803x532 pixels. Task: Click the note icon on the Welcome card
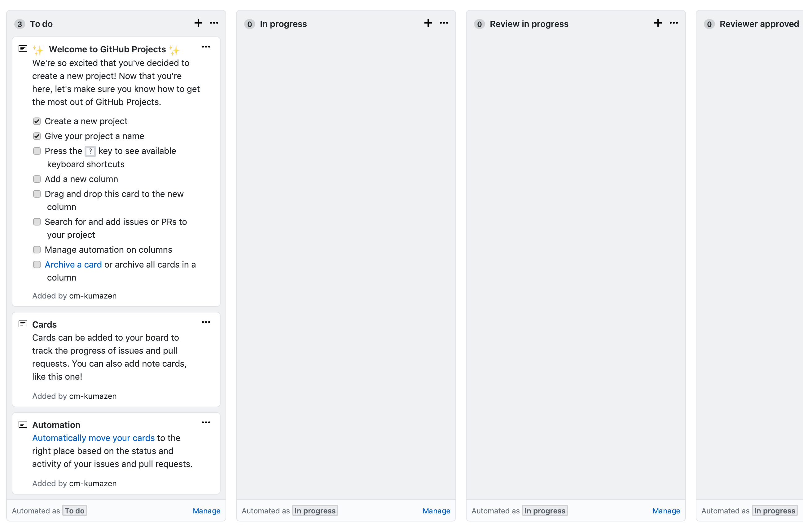[23, 49]
